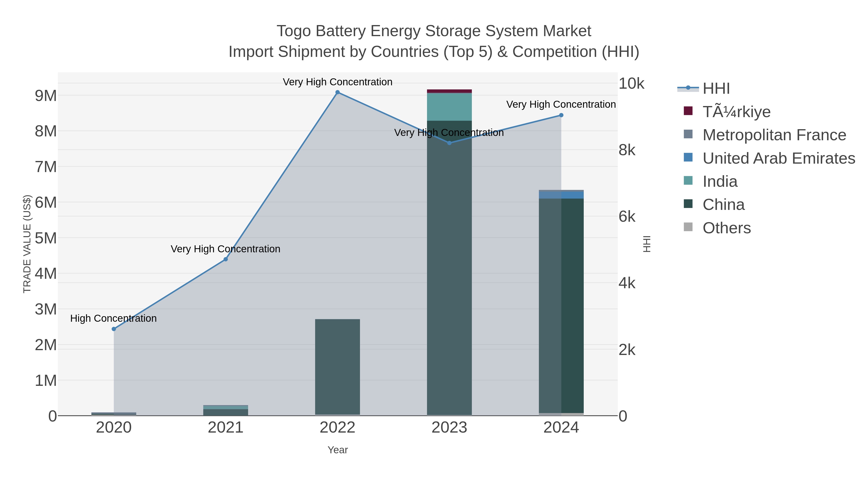Click the 'TRADE VALUE (US$)' axis title
Screen dimensions: 868x488
point(27,244)
